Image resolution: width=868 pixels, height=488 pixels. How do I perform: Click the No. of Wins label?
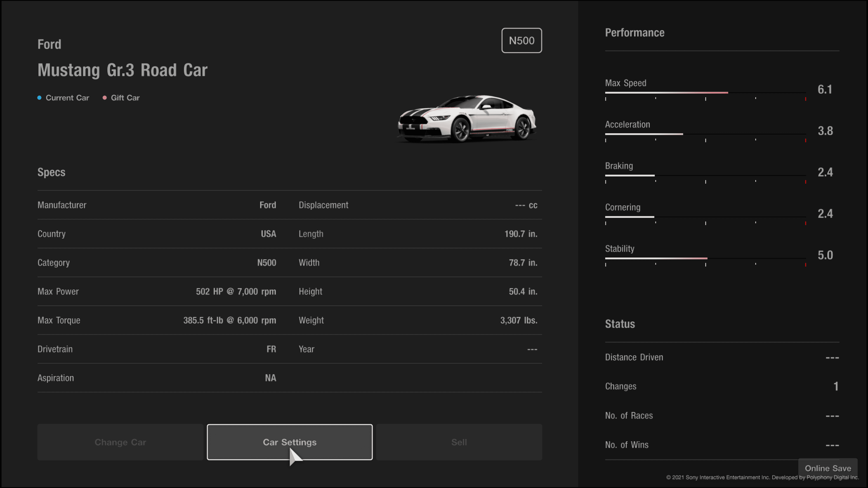tap(626, 445)
